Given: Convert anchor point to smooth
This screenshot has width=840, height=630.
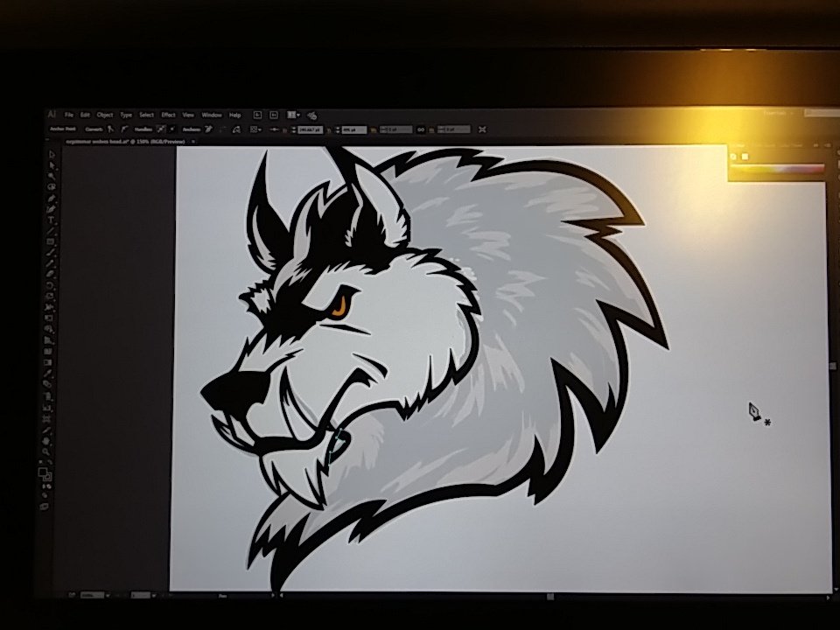Looking at the screenshot, I should [x=124, y=129].
